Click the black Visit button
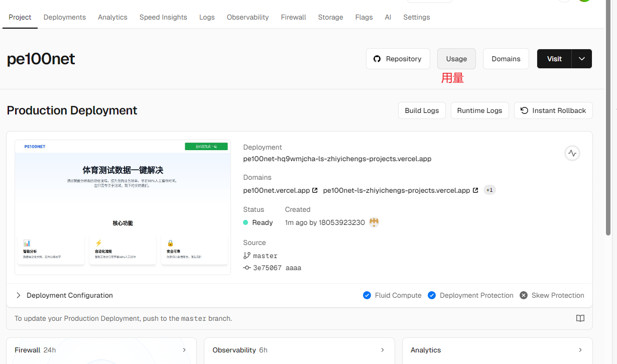The image size is (617, 364). point(554,59)
